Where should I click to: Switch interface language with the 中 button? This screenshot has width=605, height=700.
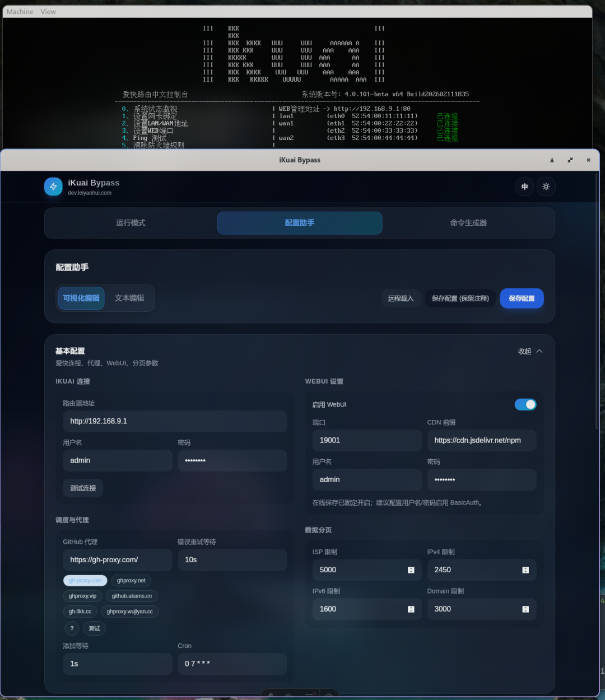click(x=525, y=186)
